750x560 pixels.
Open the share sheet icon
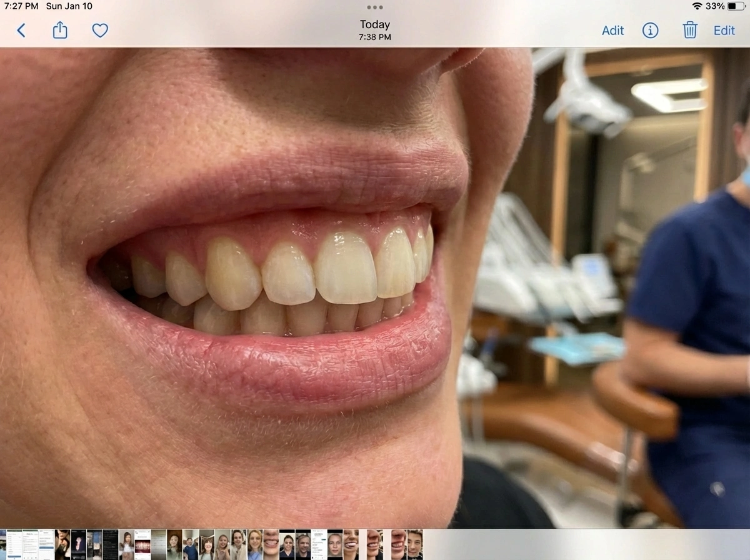click(60, 30)
